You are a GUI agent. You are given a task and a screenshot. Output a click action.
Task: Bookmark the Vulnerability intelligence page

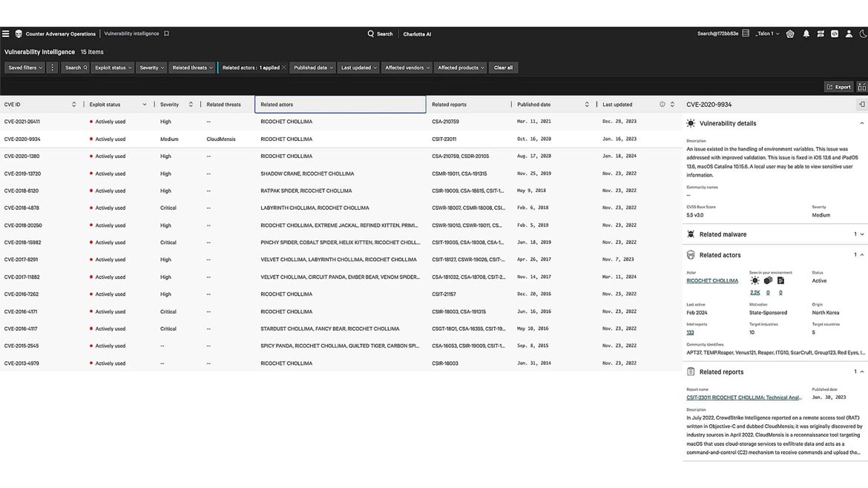point(167,34)
